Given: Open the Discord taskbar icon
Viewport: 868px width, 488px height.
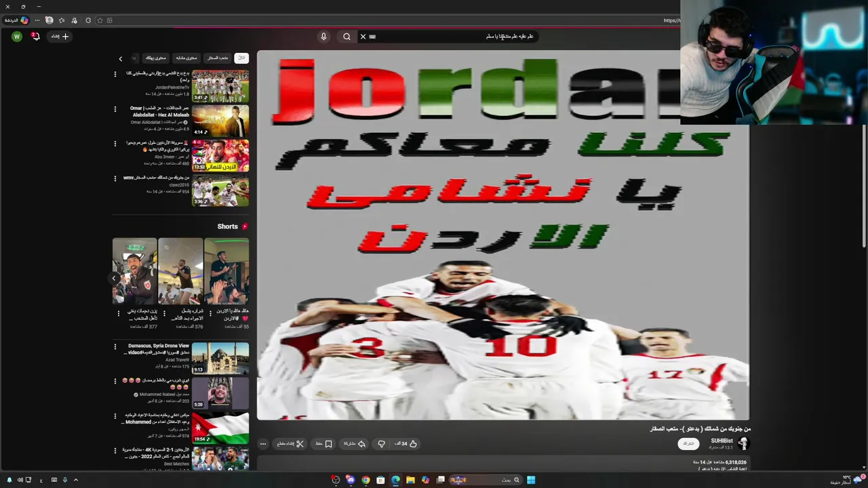Looking at the screenshot, I should pos(351,480).
